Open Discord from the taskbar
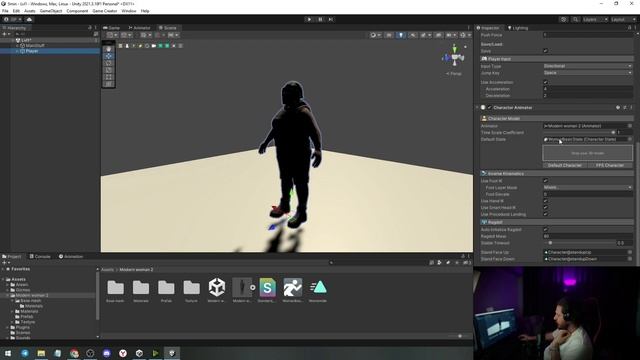Image resolution: width=640 pixels, height=360 pixels. (107, 353)
